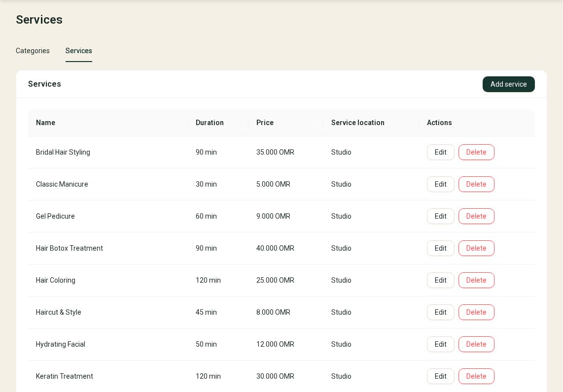Click Hair Botox Treatment's 90 min duration
563x392 pixels.
[206, 248]
